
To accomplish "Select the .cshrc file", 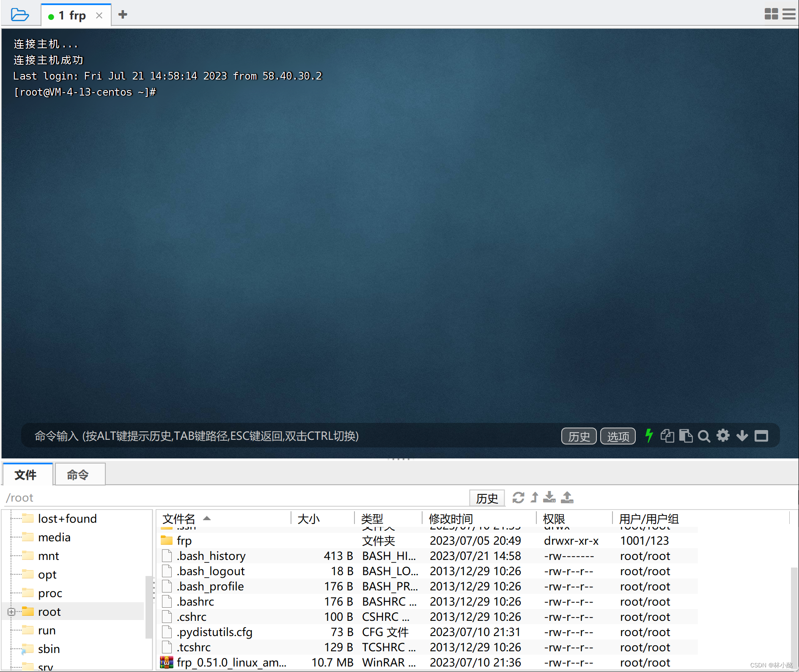I will [x=428, y=617].
